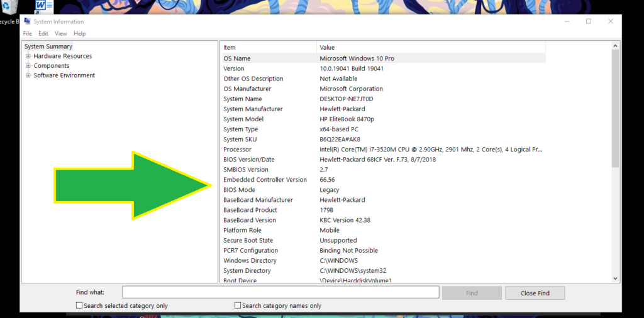This screenshot has height=318, width=644.
Task: Select the System Directory row
Action: point(384,271)
